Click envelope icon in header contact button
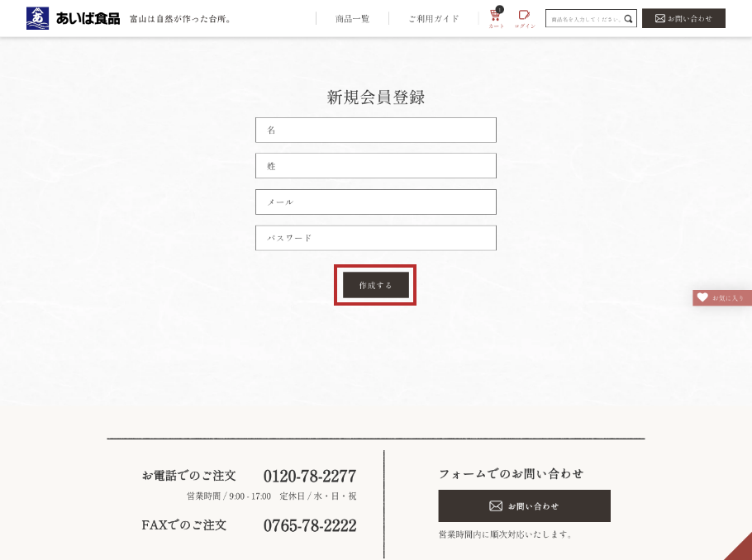This screenshot has height=560, width=752. [x=660, y=18]
